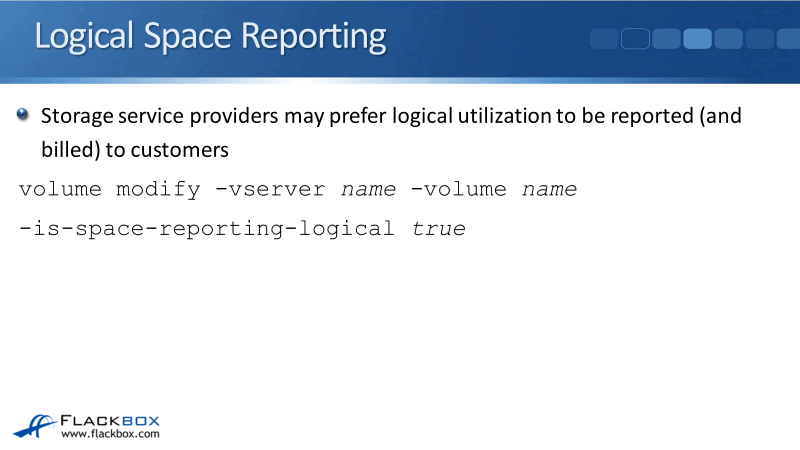
Task: Click the header square between outlined and brightest
Action: 667,39
